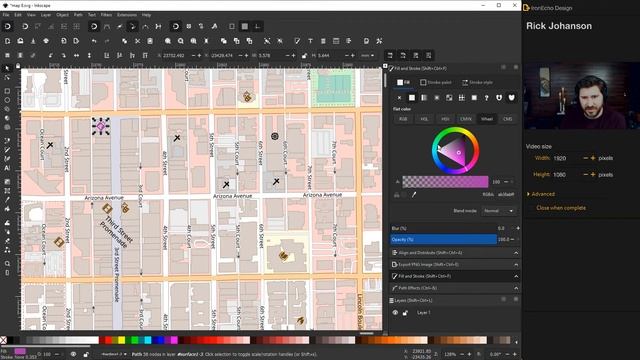
Task: Click Close when complete option
Action: coord(561,208)
